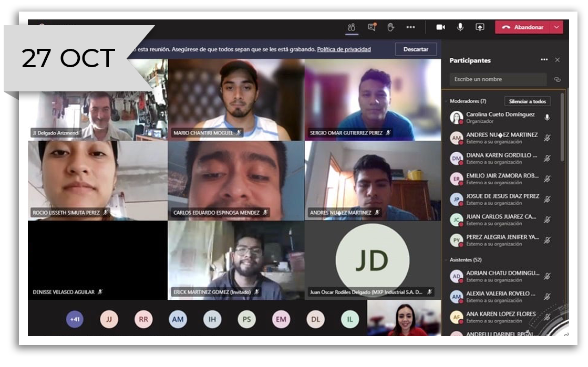Screen dimensions: 588x367
Task: Select JP avatar of JOSUE DE JESUS
Action: [457, 199]
